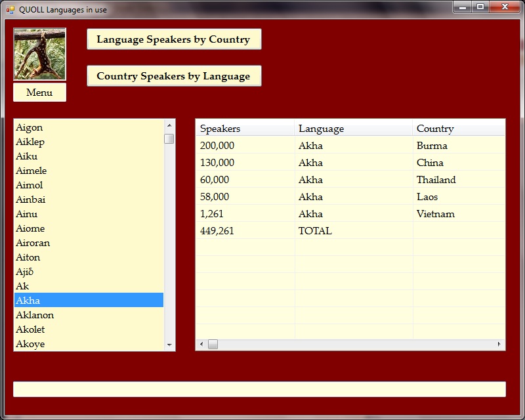
Task: Click Language Speakers by Country button
Action: [174, 39]
